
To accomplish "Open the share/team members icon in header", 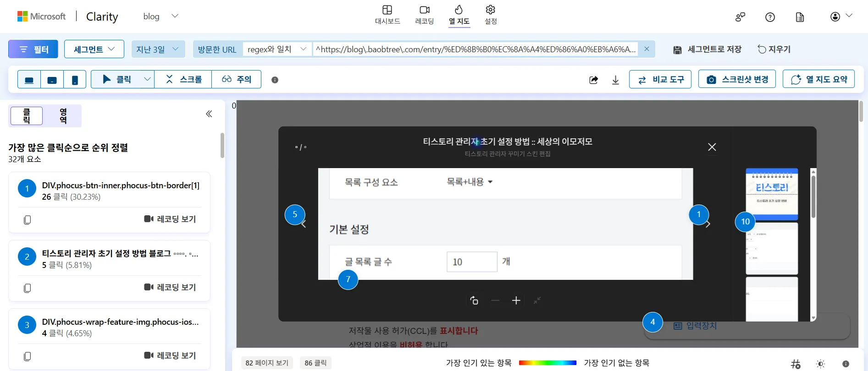I will [x=740, y=17].
